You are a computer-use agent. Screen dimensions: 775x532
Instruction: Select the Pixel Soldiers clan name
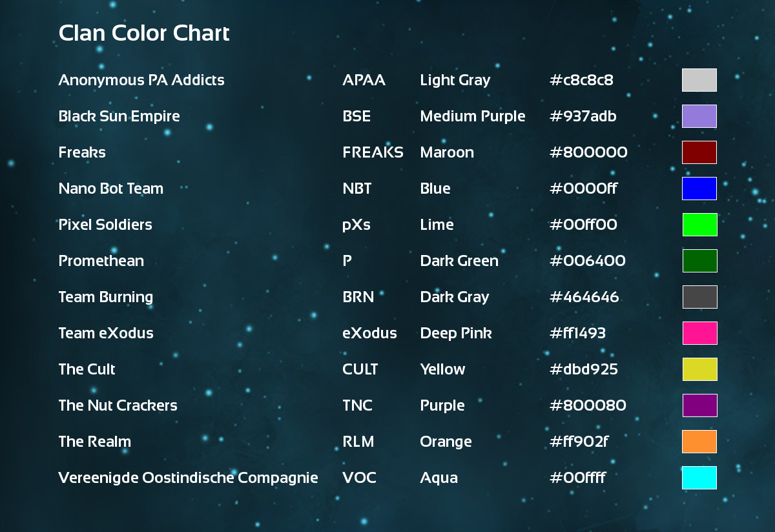pyautogui.click(x=105, y=225)
